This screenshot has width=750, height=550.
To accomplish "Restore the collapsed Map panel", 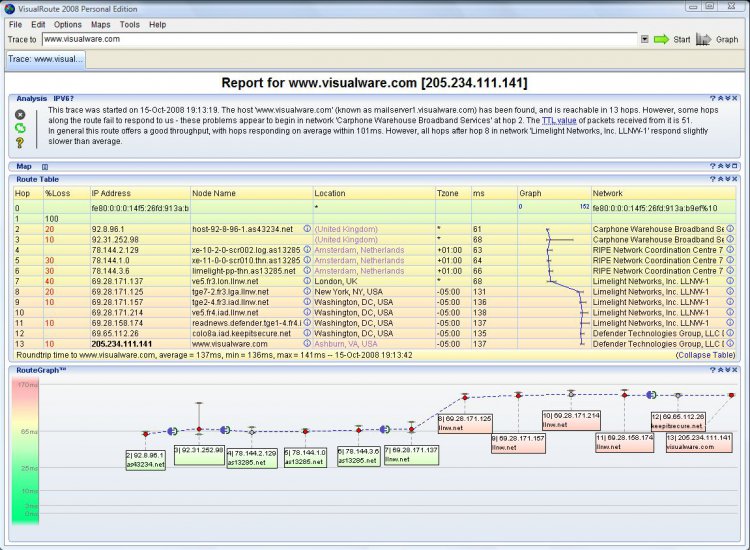I will pyautogui.click(x=735, y=166).
